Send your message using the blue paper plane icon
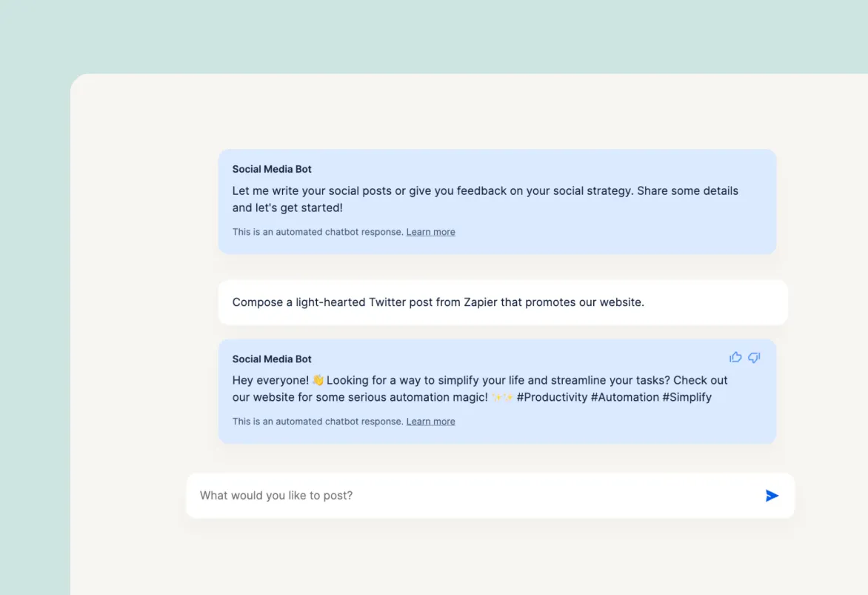 (x=772, y=495)
